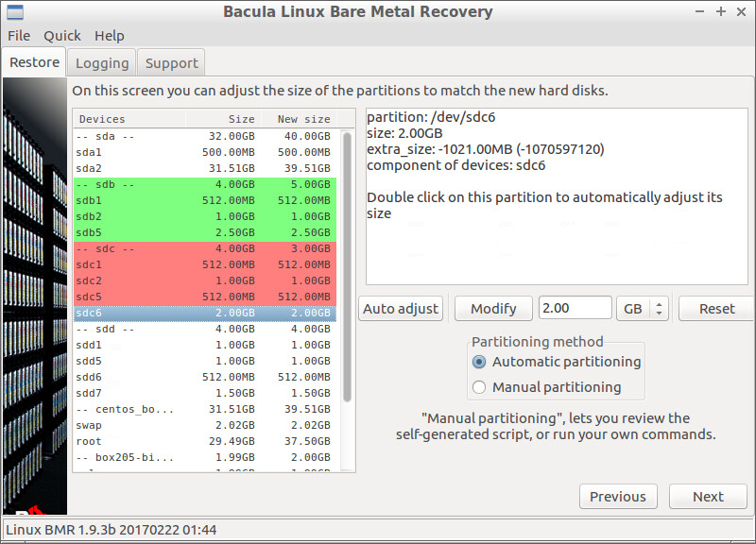Click the 'component of devices: sdc6' line
Screen dimensions: 756x544
tap(456, 165)
